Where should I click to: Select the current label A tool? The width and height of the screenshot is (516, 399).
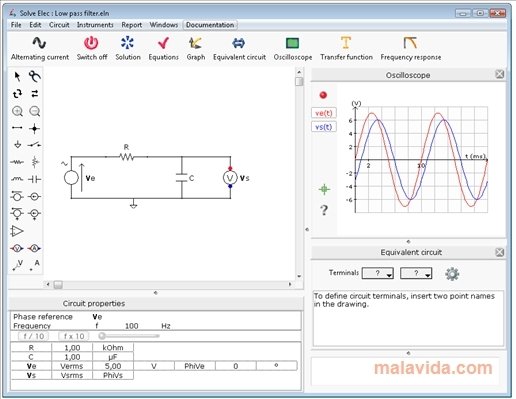[35, 265]
